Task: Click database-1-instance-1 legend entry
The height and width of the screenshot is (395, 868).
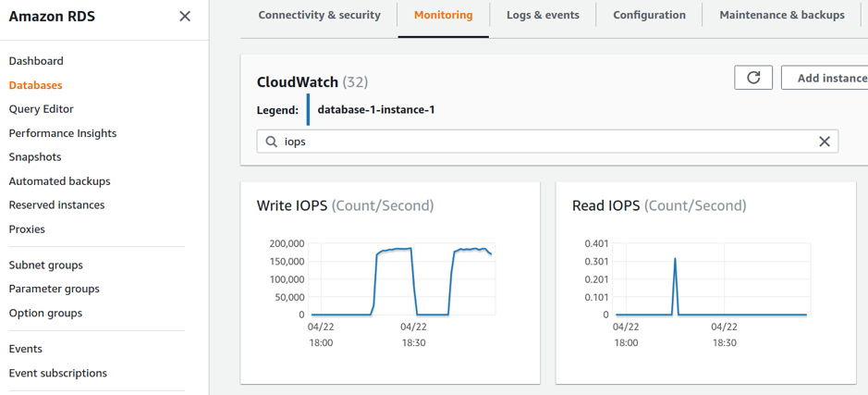Action: (376, 110)
